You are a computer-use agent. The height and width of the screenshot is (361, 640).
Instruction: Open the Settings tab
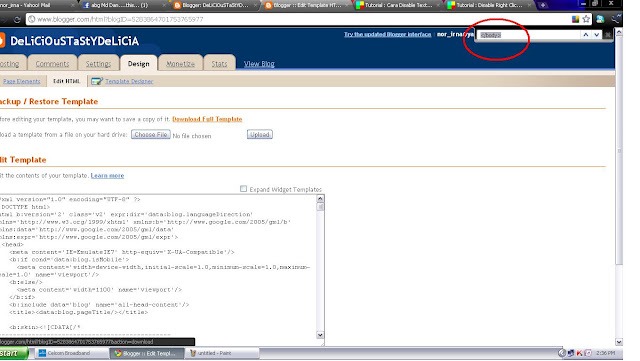coord(98,64)
